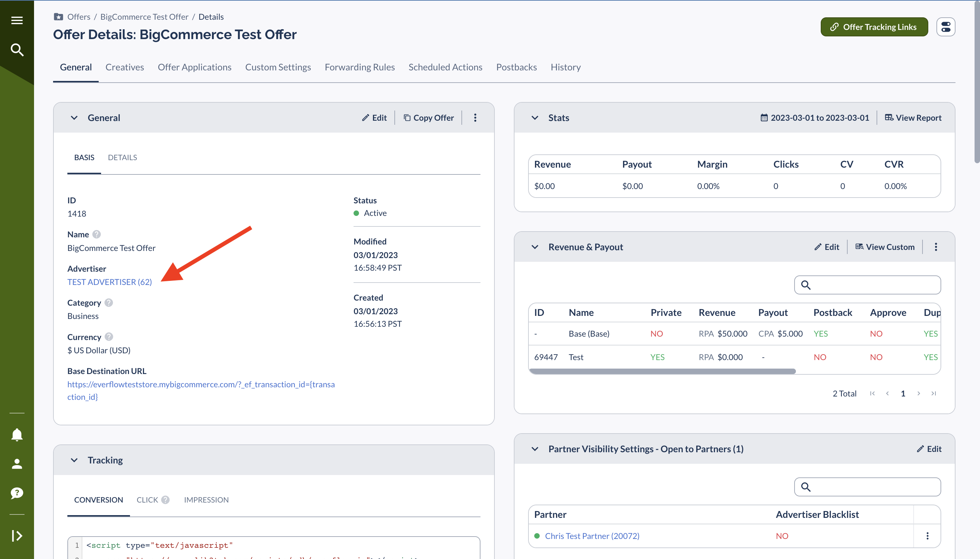
Task: Click the Offers breadcrumb star icon
Action: pos(59,17)
